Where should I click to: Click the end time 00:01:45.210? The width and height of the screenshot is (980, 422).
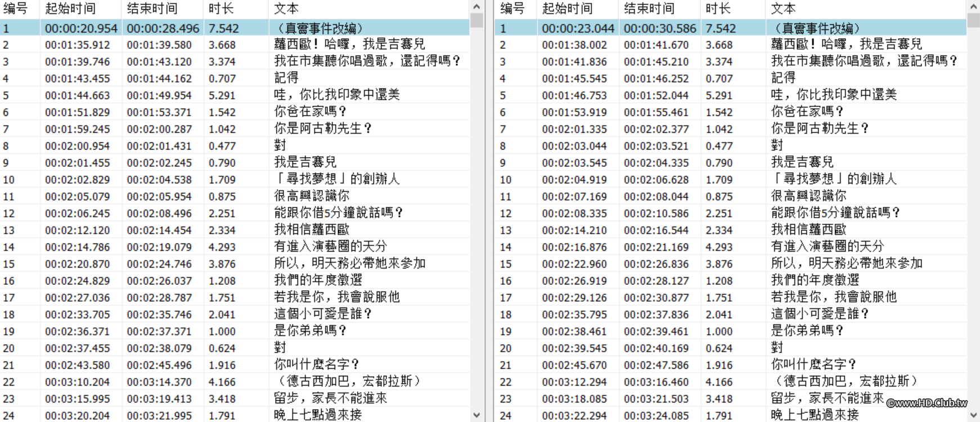[x=657, y=62]
